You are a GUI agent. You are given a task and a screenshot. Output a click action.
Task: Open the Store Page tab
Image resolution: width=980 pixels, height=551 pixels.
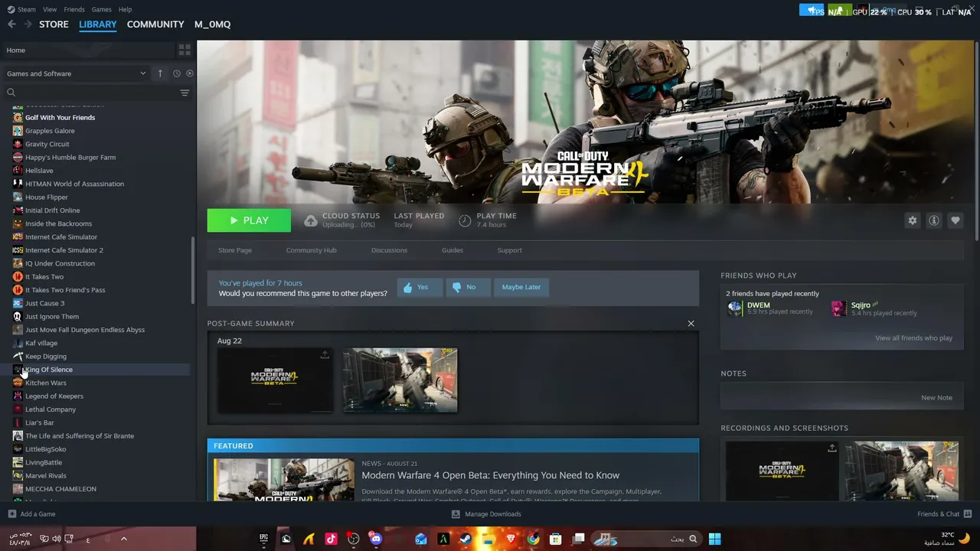coord(235,250)
